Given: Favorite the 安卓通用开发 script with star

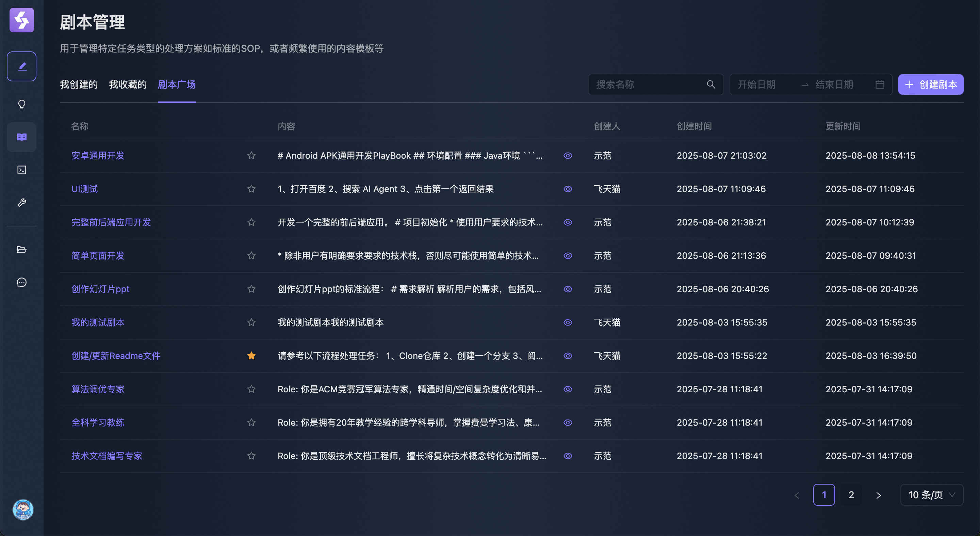Looking at the screenshot, I should 251,155.
